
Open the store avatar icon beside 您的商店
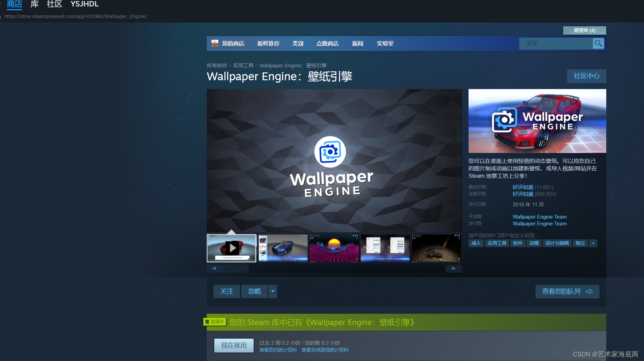point(215,44)
